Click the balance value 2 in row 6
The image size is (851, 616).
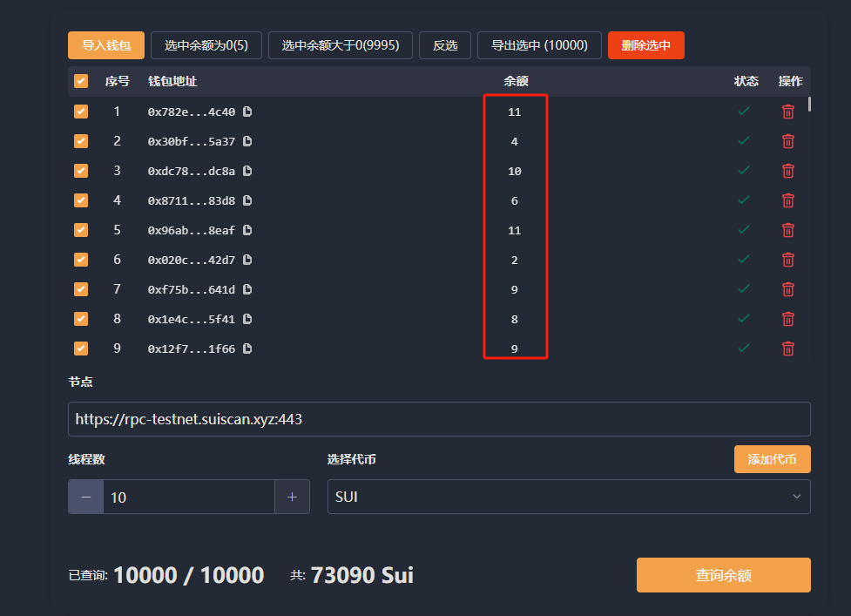pyautogui.click(x=515, y=260)
